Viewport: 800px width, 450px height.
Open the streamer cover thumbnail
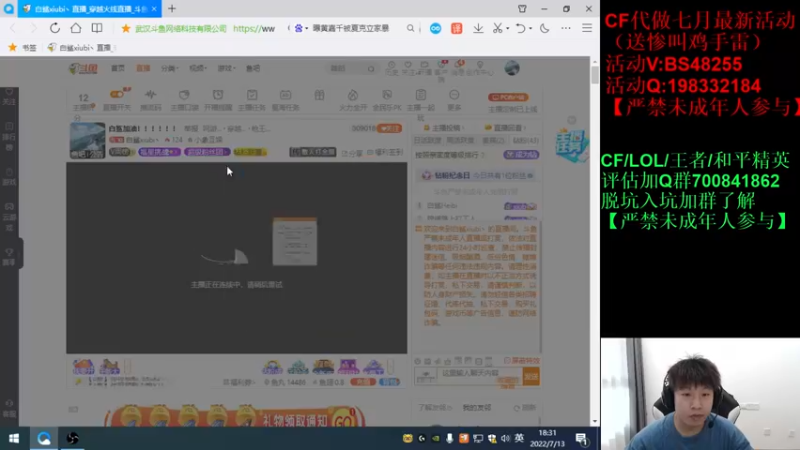[x=87, y=140]
